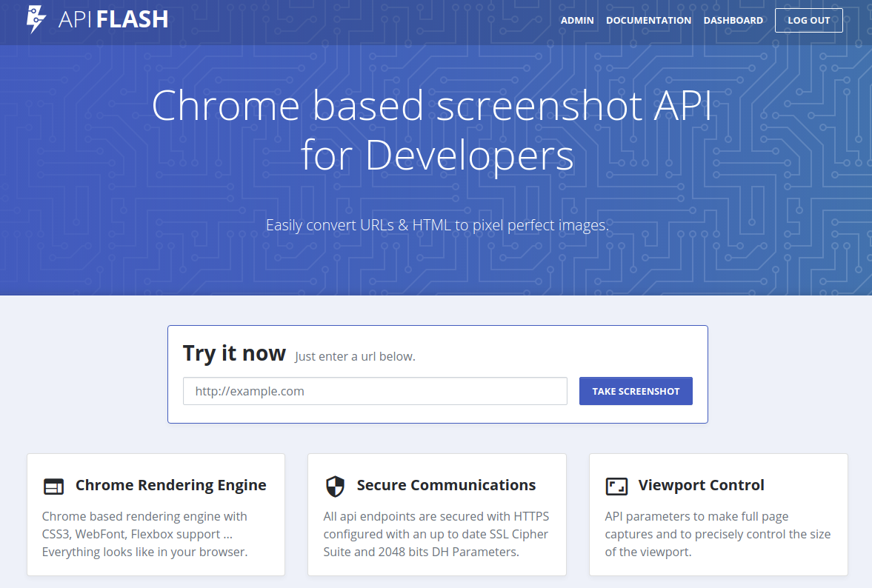Click the Secure Communications shield icon
The image size is (872, 588).
(335, 487)
